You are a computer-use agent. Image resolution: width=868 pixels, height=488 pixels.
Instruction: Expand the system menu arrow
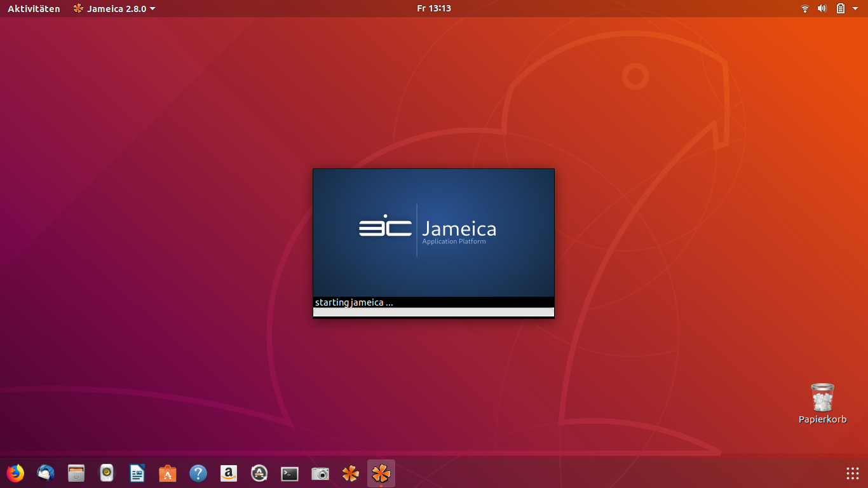click(x=855, y=8)
